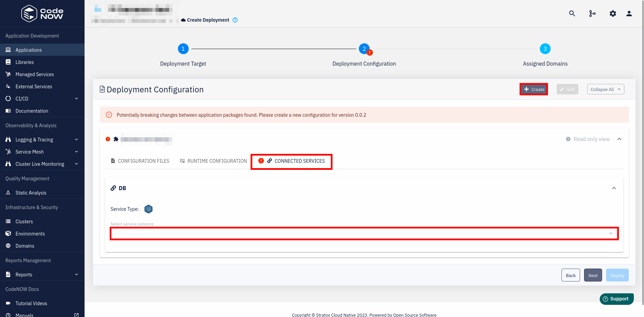Expand the Logging & Tracing menu
644x317 pixels.
pos(42,139)
